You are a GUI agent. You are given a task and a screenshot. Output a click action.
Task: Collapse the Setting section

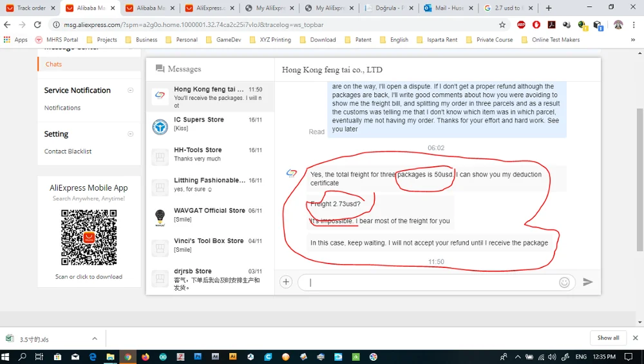131,134
